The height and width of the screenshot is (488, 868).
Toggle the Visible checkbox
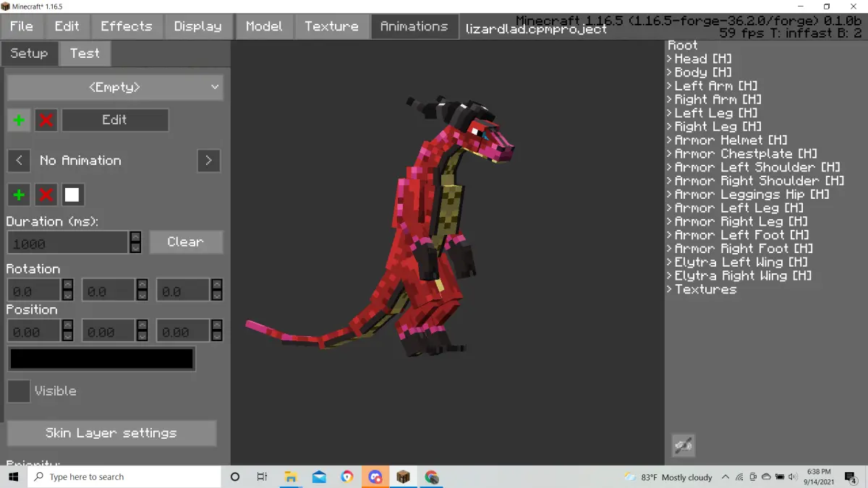point(19,391)
